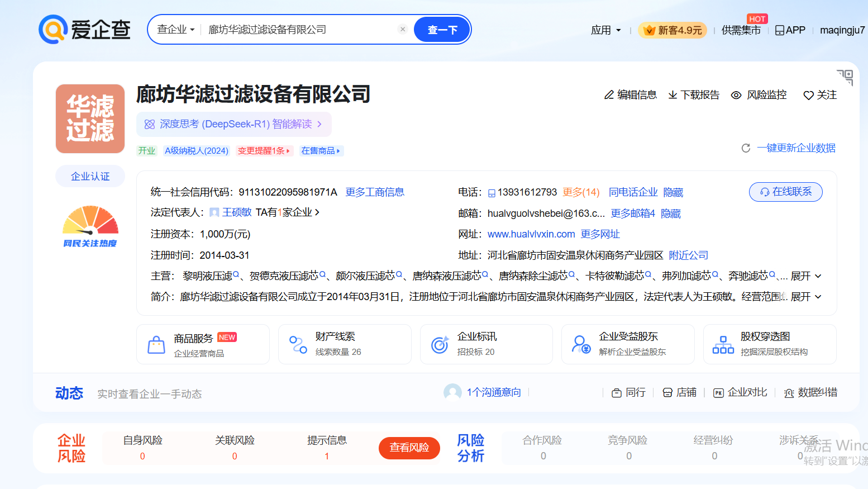This screenshot has height=489, width=868.
Task: Click 隐藏 next to phone number
Action: tap(673, 192)
